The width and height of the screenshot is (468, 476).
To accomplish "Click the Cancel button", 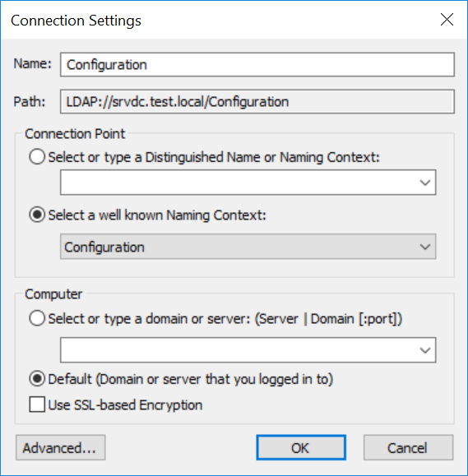I will point(408,447).
